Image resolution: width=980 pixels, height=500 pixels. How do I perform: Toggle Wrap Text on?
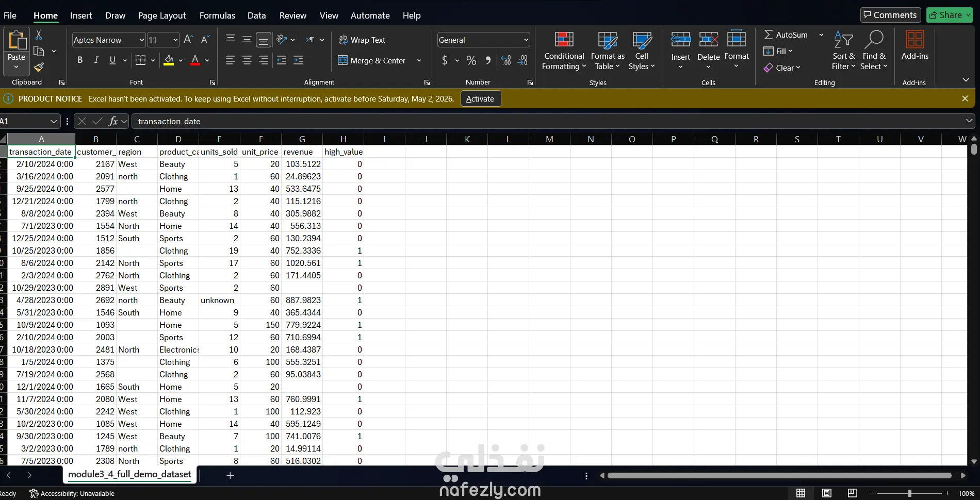tap(362, 40)
